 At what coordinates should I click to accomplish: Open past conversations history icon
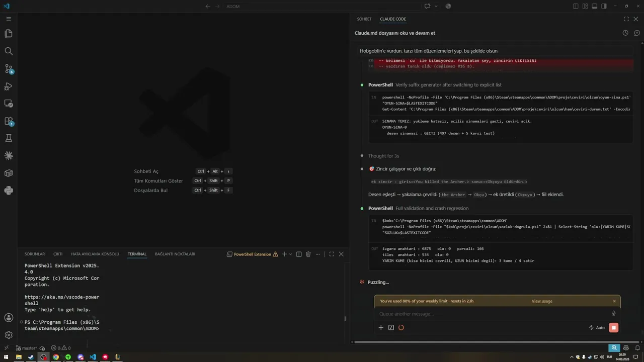click(625, 33)
